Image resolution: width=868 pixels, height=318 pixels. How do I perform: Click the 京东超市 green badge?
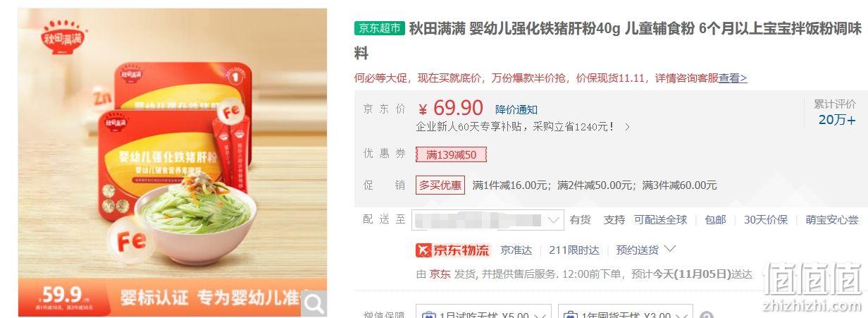tap(379, 28)
